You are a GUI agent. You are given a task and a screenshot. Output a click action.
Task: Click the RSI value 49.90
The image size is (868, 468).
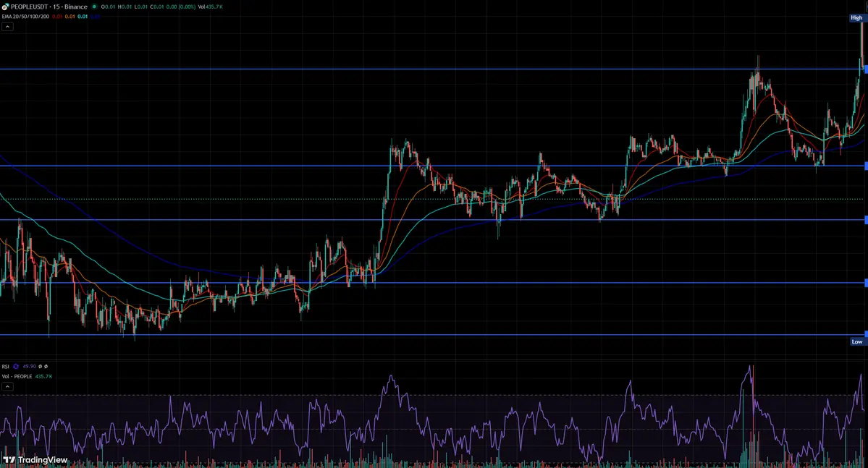pos(30,366)
